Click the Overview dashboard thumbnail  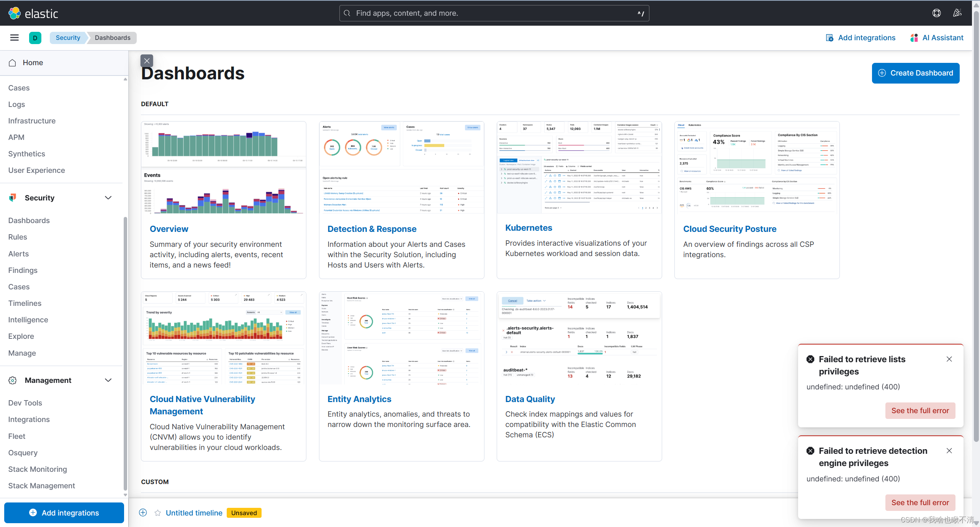(224, 167)
